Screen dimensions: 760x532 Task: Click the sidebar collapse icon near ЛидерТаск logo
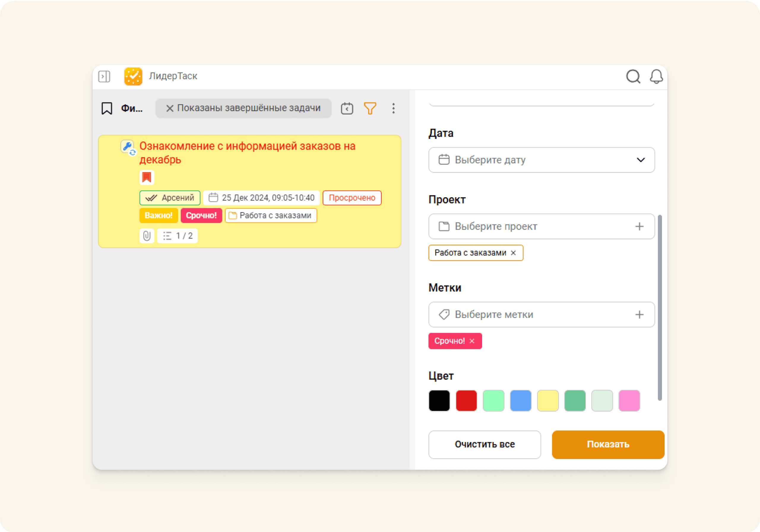[x=104, y=77]
